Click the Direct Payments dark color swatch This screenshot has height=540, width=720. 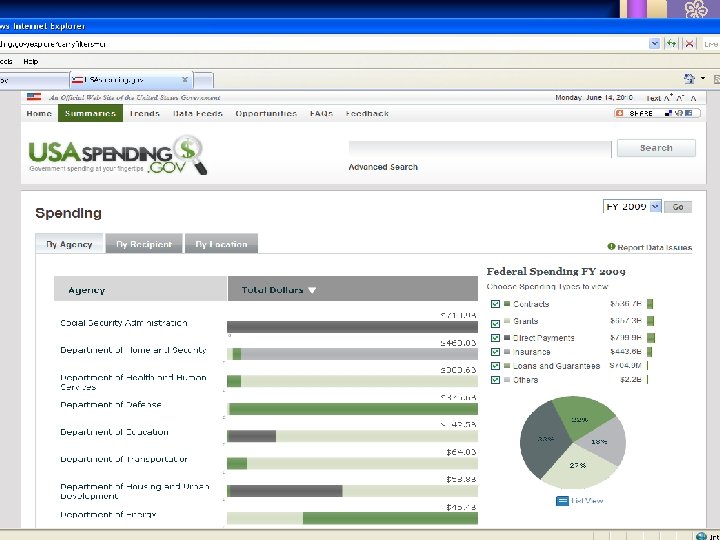[x=507, y=338]
